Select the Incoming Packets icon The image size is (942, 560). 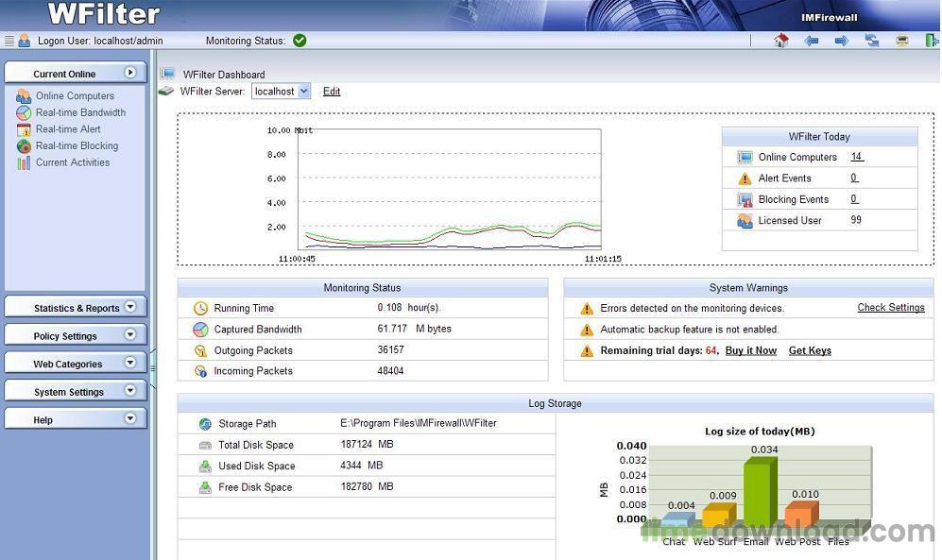200,371
